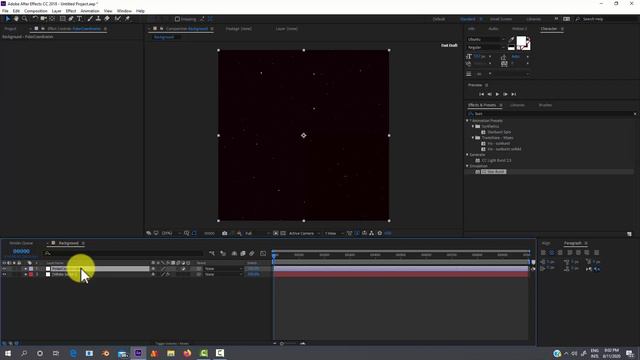Image resolution: width=640 pixels, height=360 pixels.
Task: Open Composition Mini-Flowchart in timeline
Action: click(x=212, y=253)
